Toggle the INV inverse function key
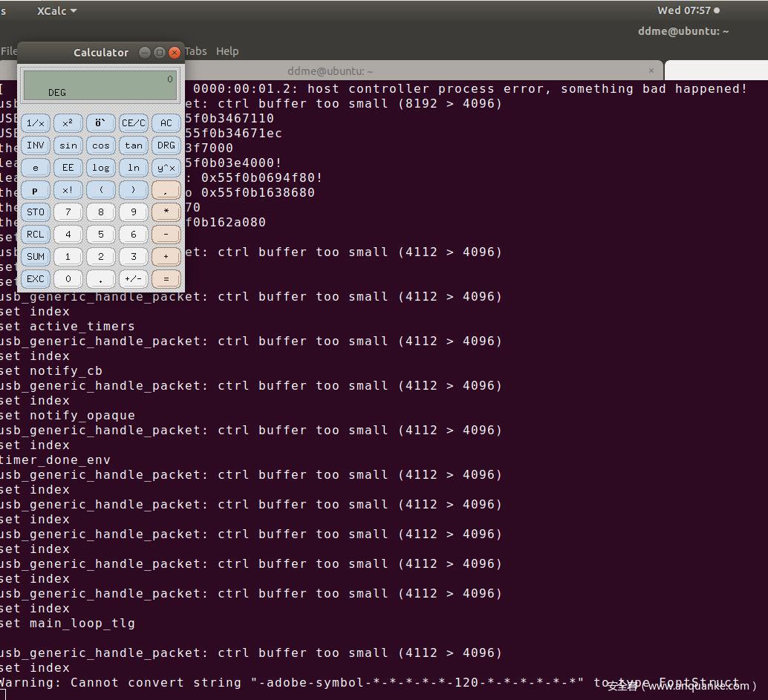 point(35,145)
